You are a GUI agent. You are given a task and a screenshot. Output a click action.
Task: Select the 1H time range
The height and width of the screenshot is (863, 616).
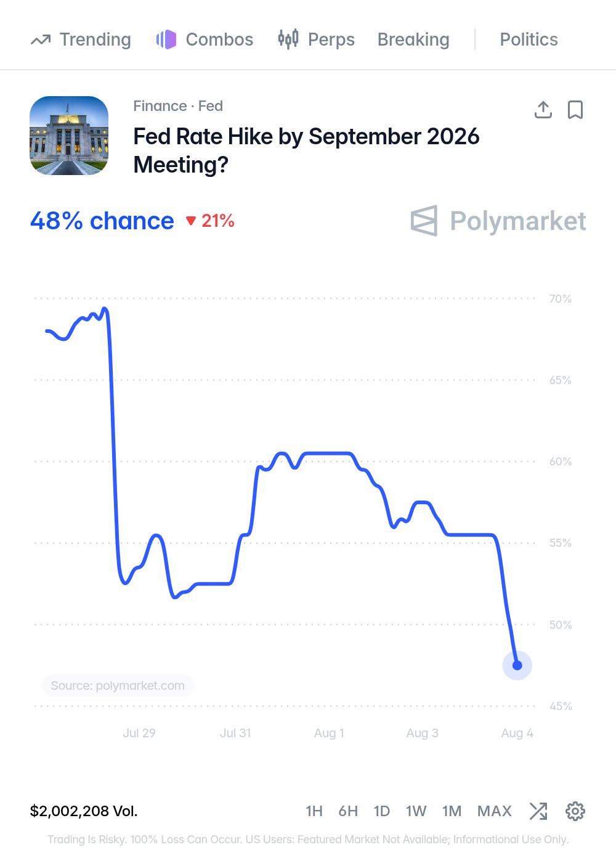[314, 811]
